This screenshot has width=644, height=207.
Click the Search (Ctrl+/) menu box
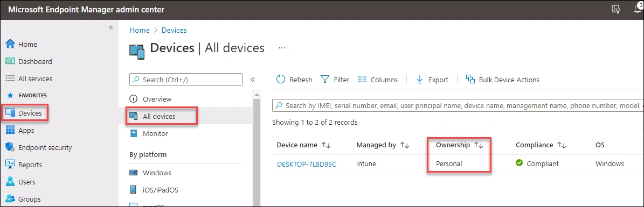[x=185, y=80]
